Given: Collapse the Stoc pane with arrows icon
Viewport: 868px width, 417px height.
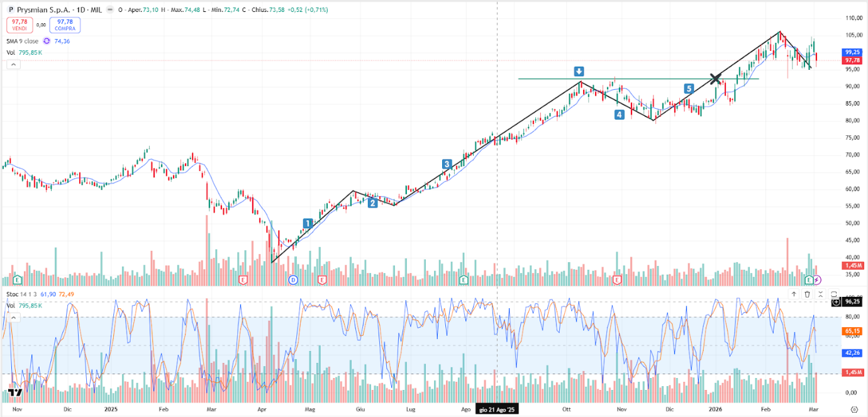Looking at the screenshot, I should tap(820, 294).
